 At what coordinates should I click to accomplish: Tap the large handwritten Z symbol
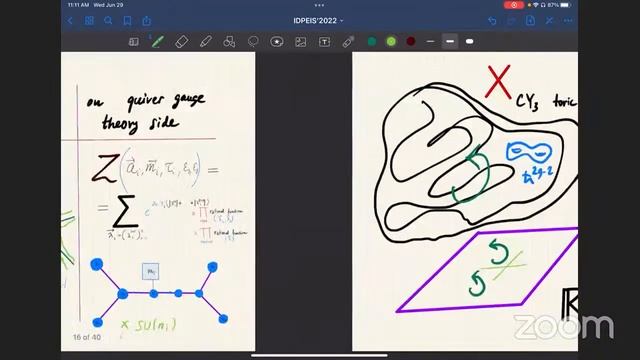tap(105, 168)
